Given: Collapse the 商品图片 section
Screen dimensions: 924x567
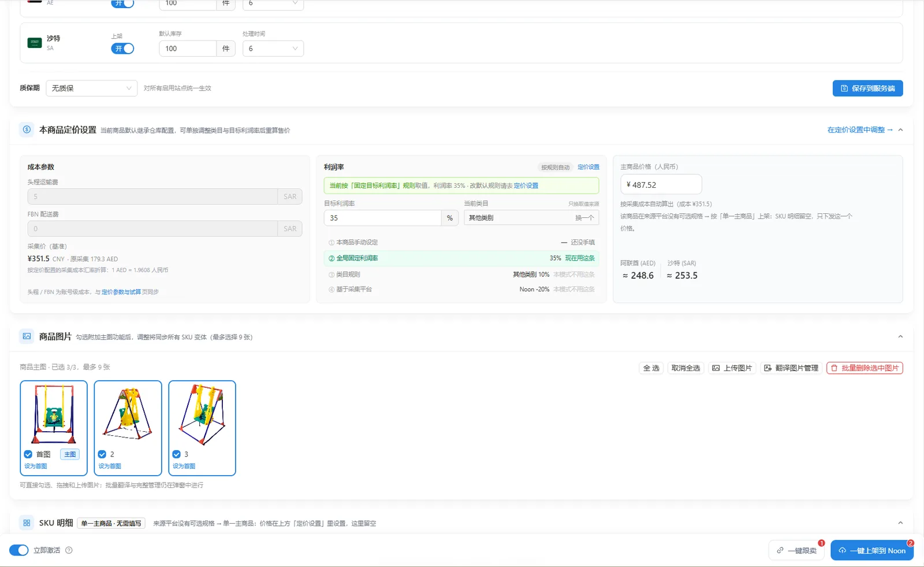Looking at the screenshot, I should click(900, 337).
